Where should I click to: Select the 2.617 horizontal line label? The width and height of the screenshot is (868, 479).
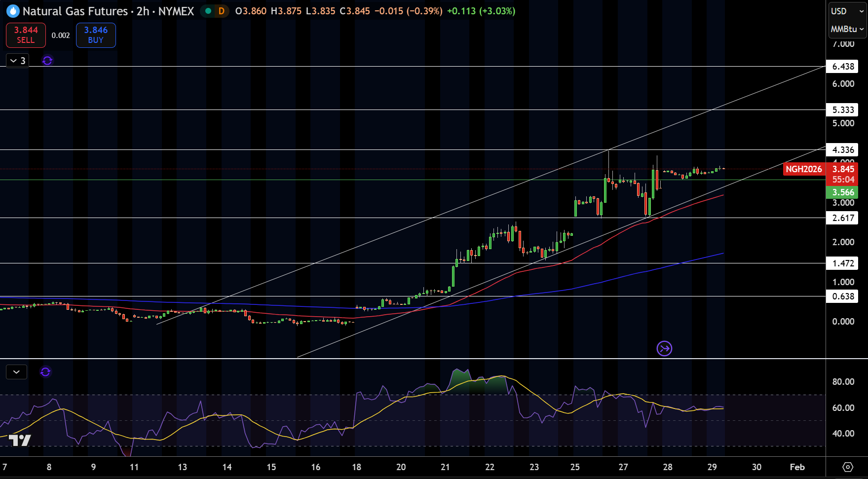coord(843,218)
